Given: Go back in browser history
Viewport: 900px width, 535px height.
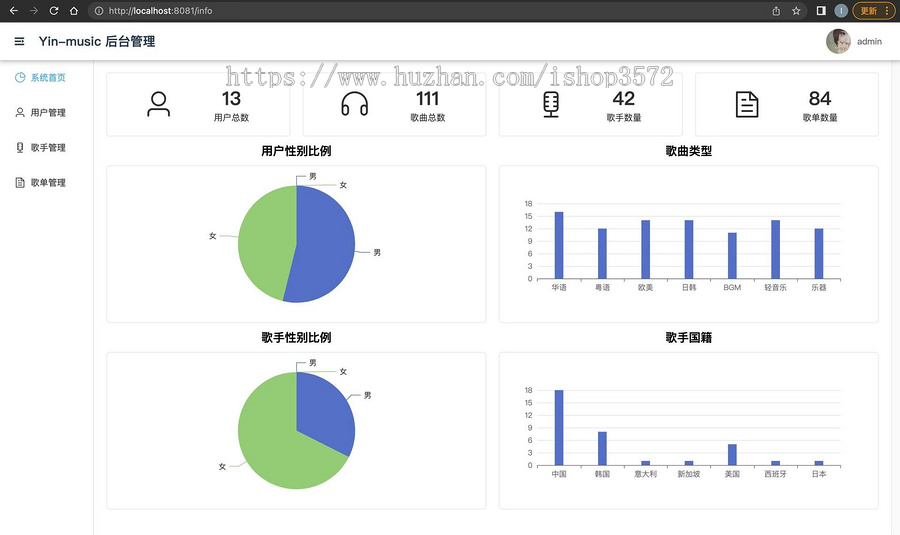Looking at the screenshot, I should [x=14, y=10].
